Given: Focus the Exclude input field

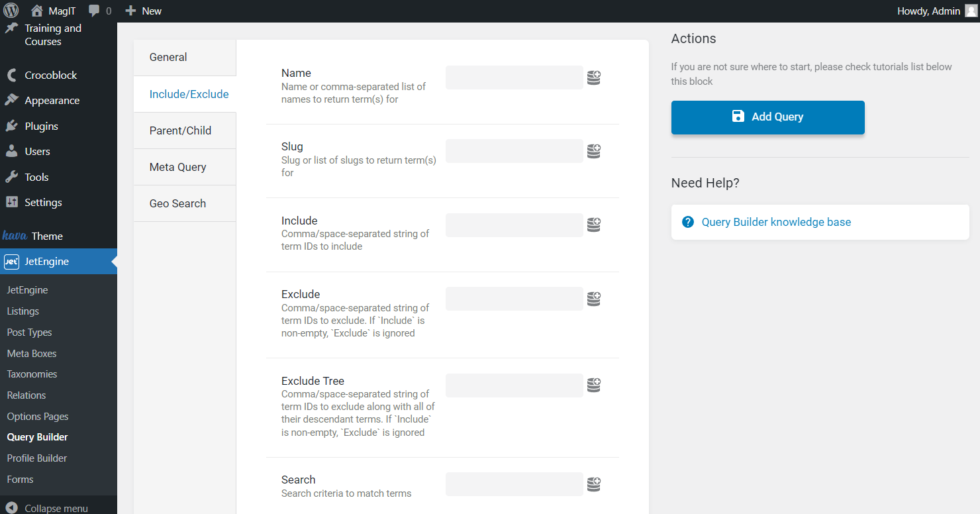Looking at the screenshot, I should click(x=514, y=299).
